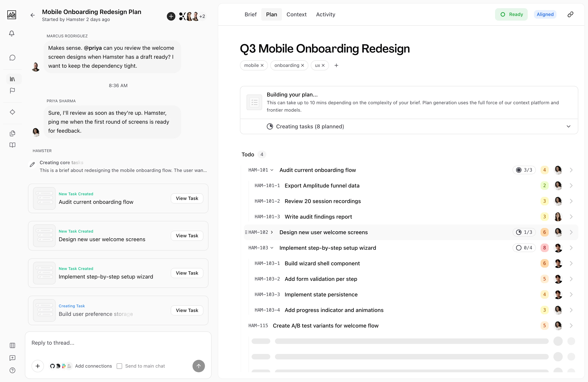Open the chat messages icon in sidebar
This screenshot has width=588, height=382.
[12, 58]
